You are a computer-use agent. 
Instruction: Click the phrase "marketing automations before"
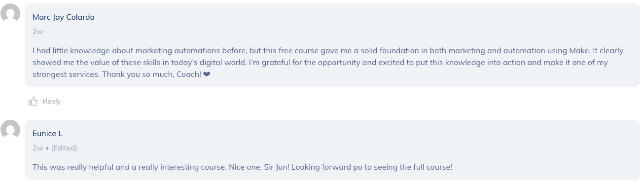(191, 51)
